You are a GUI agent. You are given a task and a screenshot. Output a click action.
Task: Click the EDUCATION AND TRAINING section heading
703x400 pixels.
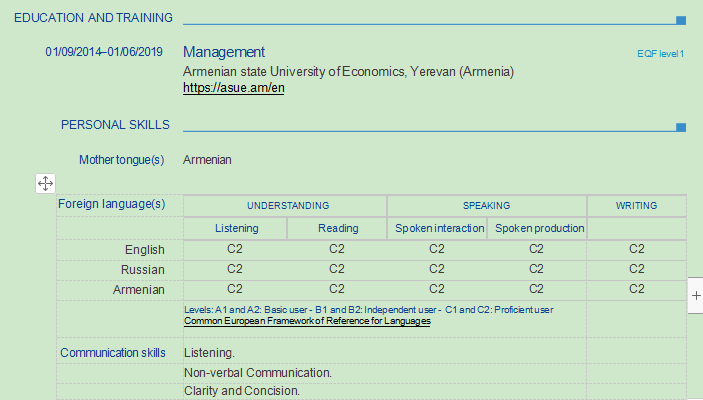93,18
